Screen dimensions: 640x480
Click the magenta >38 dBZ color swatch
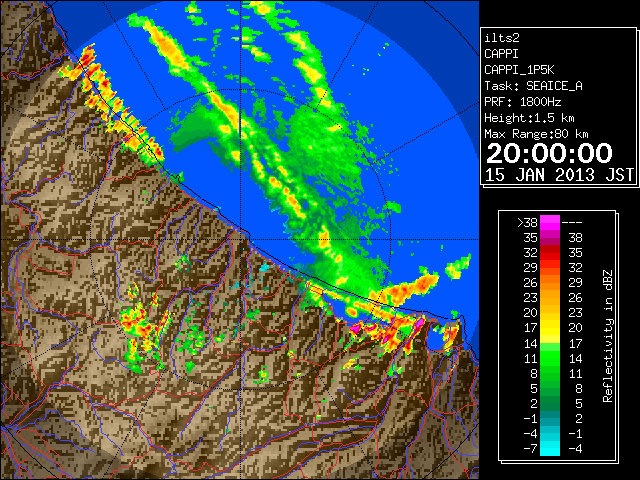(550, 222)
